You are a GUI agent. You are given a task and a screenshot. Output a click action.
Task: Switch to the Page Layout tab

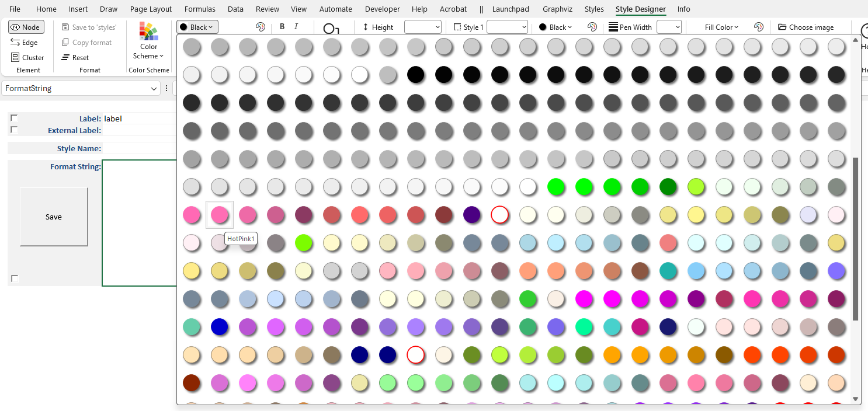pyautogui.click(x=151, y=9)
